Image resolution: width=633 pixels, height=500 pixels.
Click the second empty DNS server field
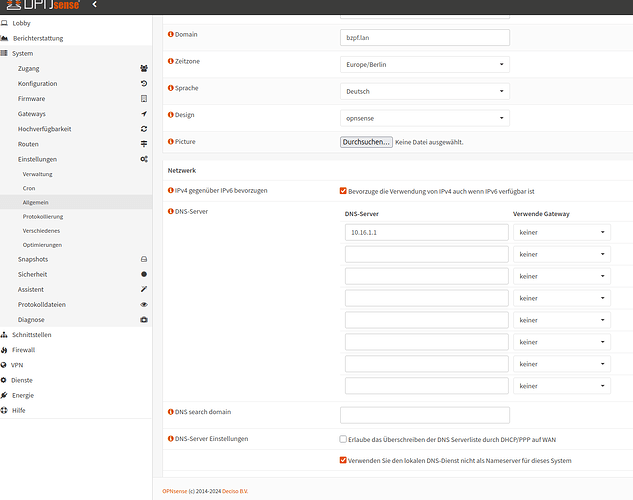[x=427, y=276]
